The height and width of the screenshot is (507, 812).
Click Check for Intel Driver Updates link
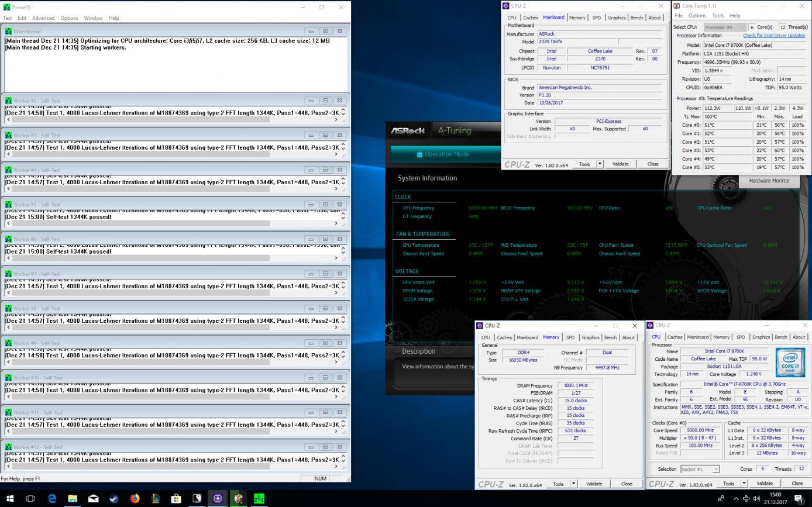(774, 36)
